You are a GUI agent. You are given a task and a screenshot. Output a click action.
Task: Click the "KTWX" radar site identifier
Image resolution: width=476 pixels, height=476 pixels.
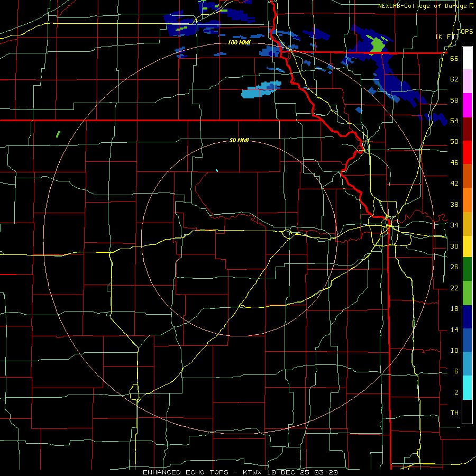click(252, 472)
